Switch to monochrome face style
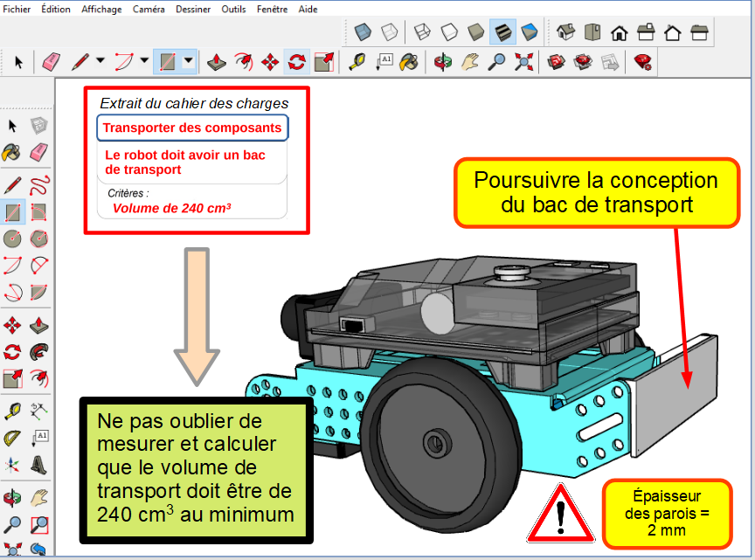The image size is (755, 560). pos(529,32)
